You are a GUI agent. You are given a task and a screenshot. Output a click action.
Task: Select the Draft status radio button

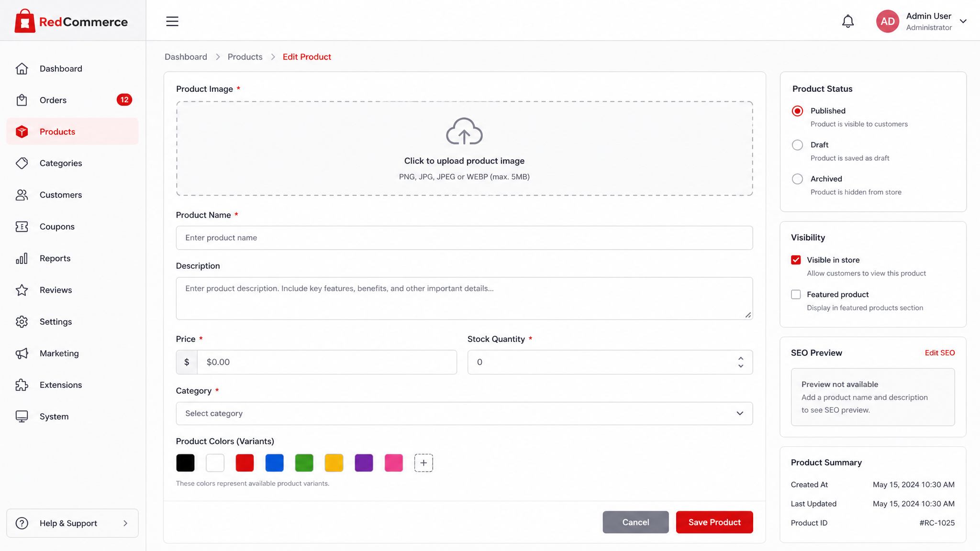point(797,145)
